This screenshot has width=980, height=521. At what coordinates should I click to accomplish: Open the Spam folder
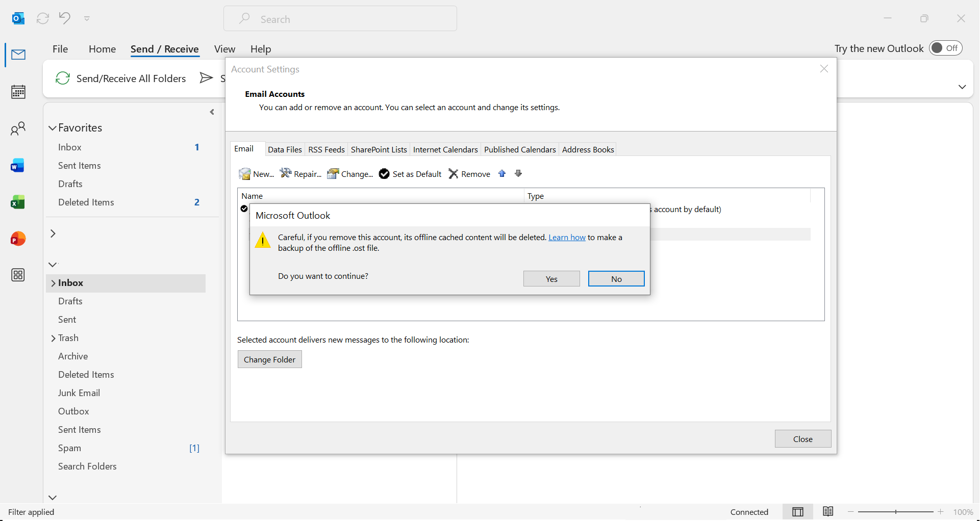[x=69, y=448]
